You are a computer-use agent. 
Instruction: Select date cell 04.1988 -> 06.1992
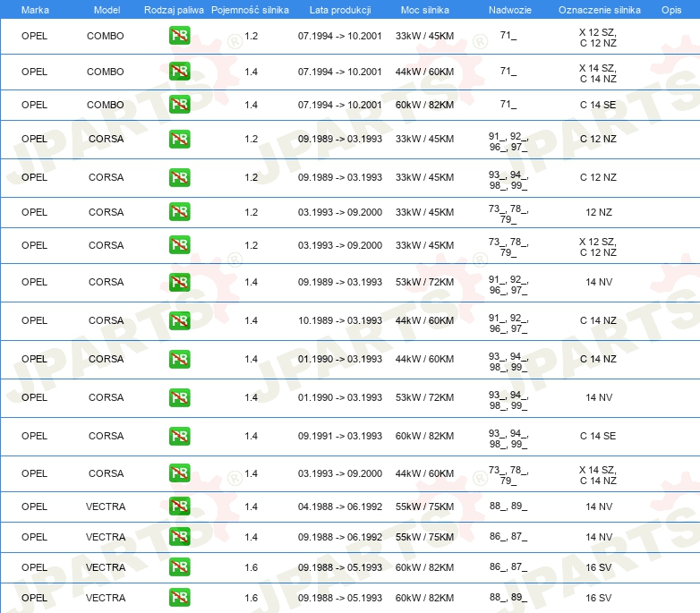point(340,507)
